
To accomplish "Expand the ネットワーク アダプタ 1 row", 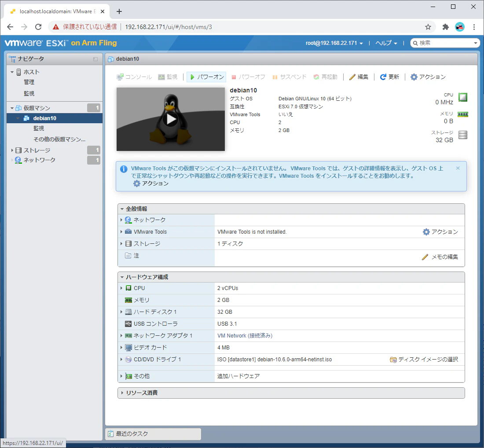I will (121, 336).
